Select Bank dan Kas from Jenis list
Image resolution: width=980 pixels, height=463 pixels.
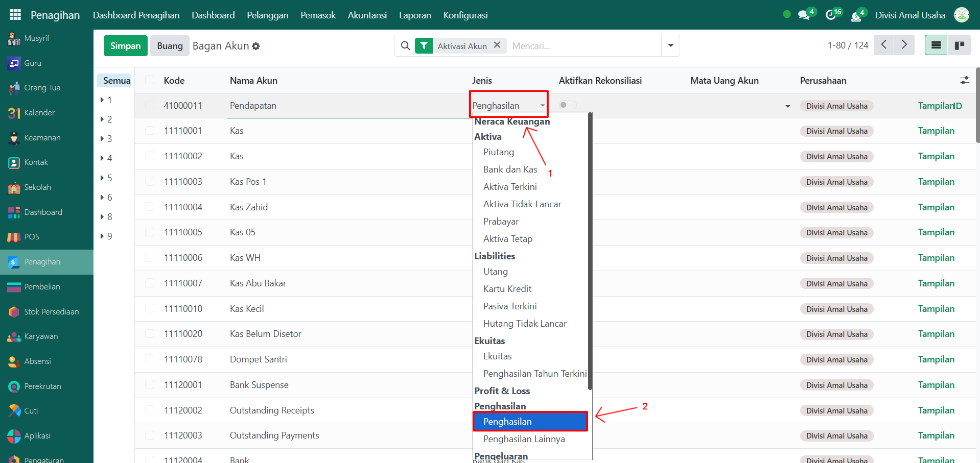510,169
